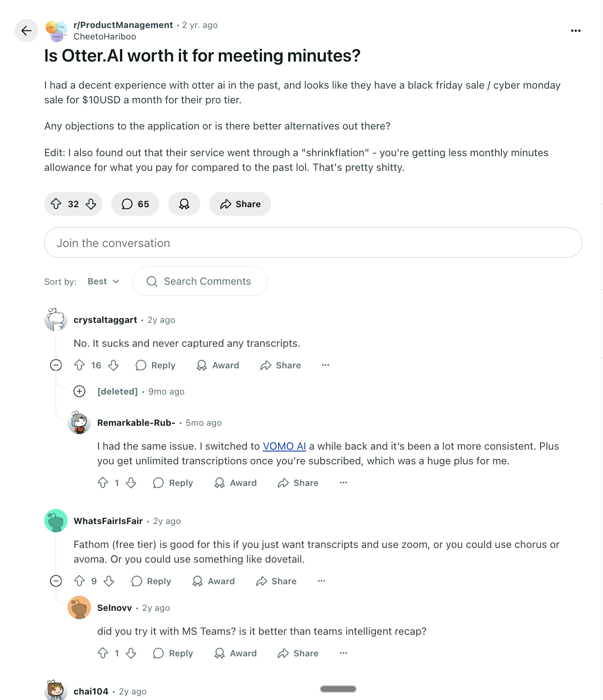Upvote the post by CheetoHariboo

pyautogui.click(x=56, y=204)
